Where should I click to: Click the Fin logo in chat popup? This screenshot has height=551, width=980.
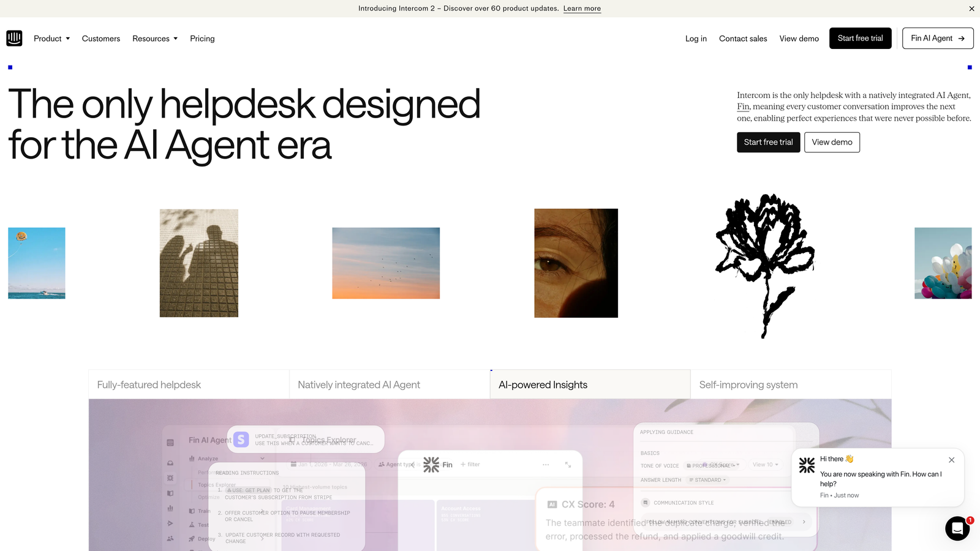click(x=807, y=465)
